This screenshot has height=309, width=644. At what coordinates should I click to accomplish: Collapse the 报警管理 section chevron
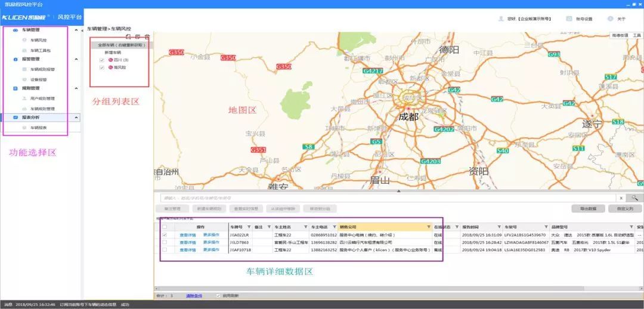point(76,59)
